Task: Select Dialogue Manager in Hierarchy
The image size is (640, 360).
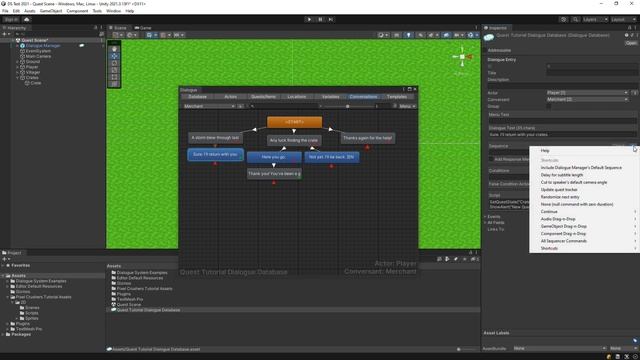Action: pos(43,46)
